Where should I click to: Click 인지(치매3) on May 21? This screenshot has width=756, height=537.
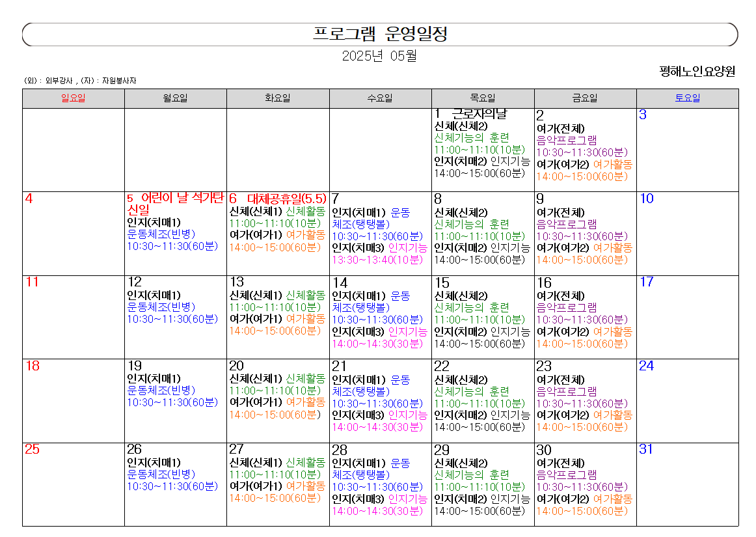[x=358, y=415]
